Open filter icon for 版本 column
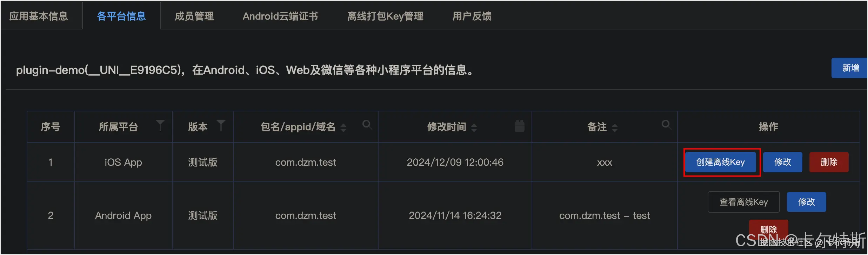868x255 pixels. 221,125
